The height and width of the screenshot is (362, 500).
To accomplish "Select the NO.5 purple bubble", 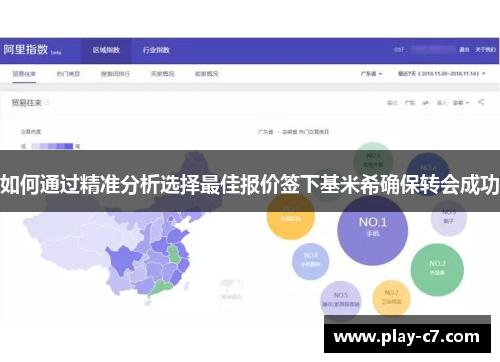I will tap(340, 301).
